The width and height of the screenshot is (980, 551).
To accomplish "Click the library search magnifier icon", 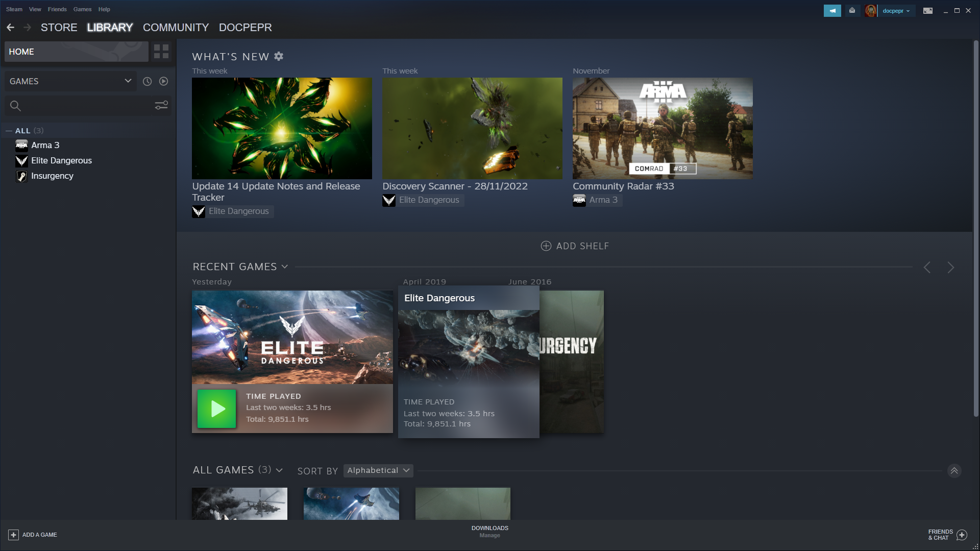I will tap(15, 106).
